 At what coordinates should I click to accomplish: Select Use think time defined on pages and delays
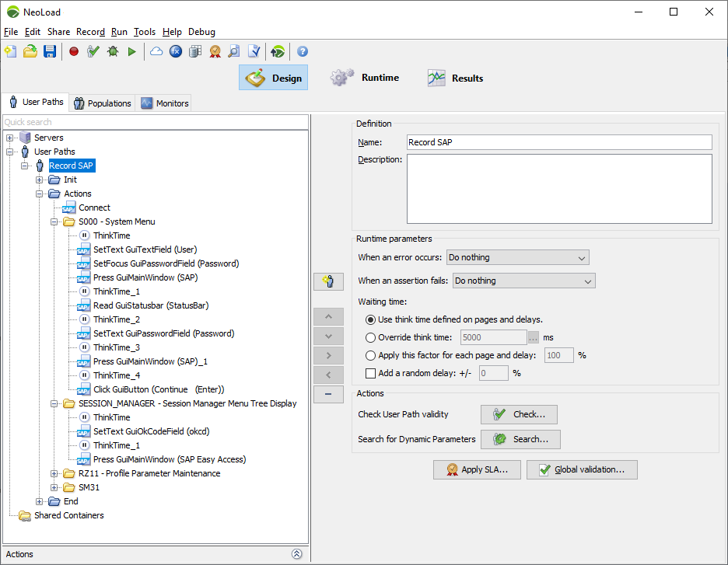[x=370, y=319]
